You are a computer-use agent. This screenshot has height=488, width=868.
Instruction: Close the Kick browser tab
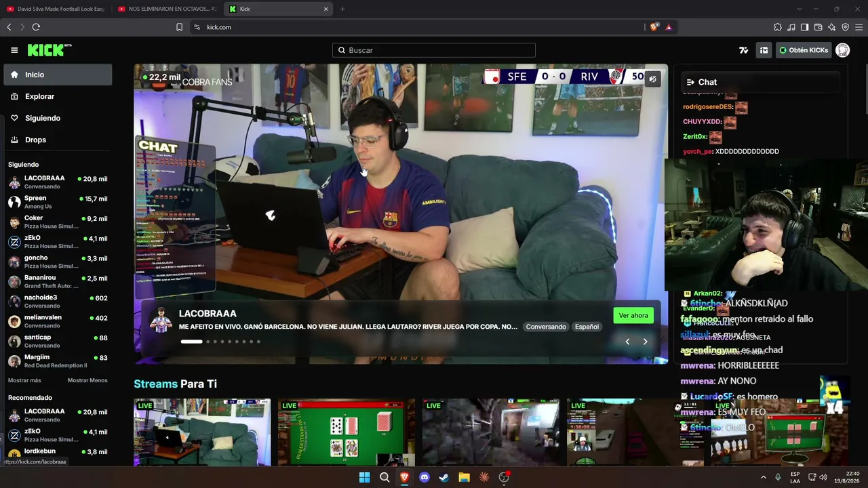click(325, 9)
